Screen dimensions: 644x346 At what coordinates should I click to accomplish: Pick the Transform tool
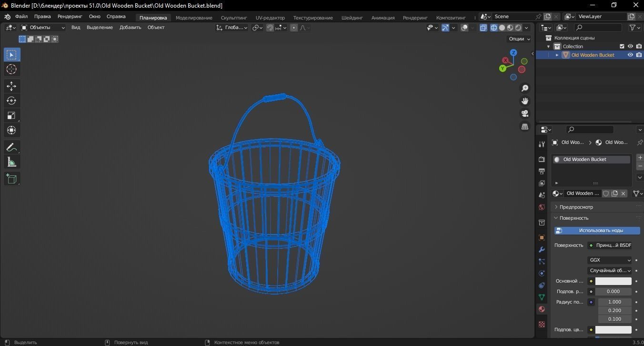point(11,130)
